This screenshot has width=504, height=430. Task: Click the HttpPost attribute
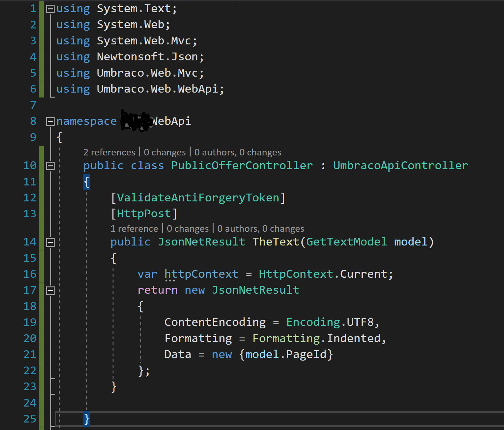point(144,214)
